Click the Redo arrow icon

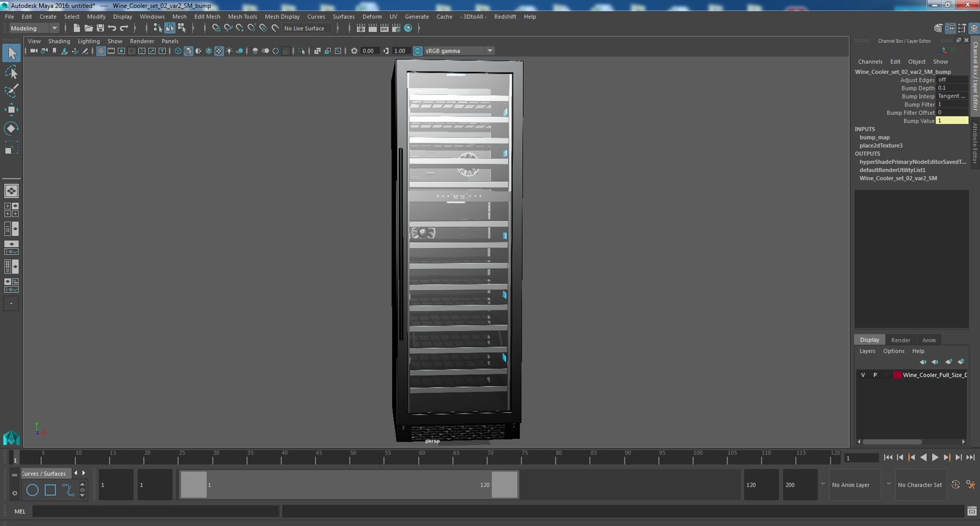point(124,28)
